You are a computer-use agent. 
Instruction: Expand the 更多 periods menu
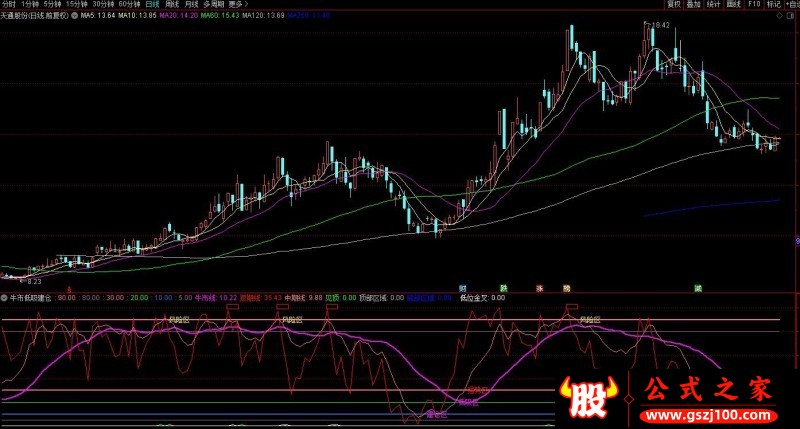click(x=236, y=5)
